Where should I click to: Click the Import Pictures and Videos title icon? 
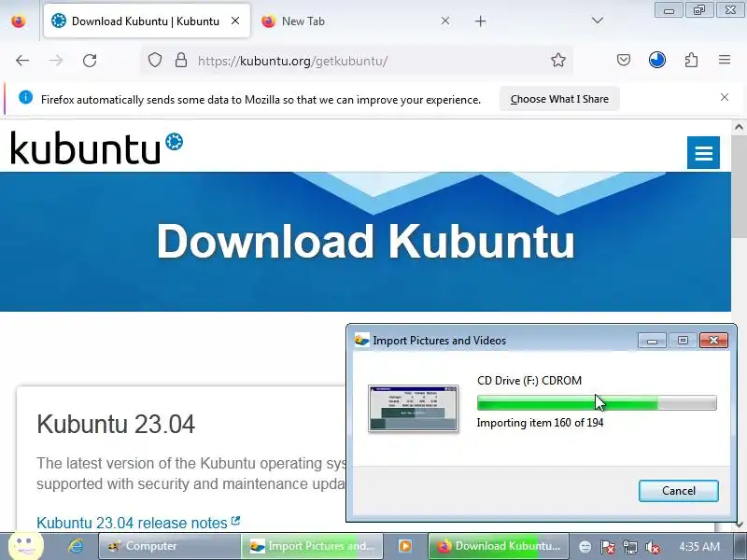[362, 340]
